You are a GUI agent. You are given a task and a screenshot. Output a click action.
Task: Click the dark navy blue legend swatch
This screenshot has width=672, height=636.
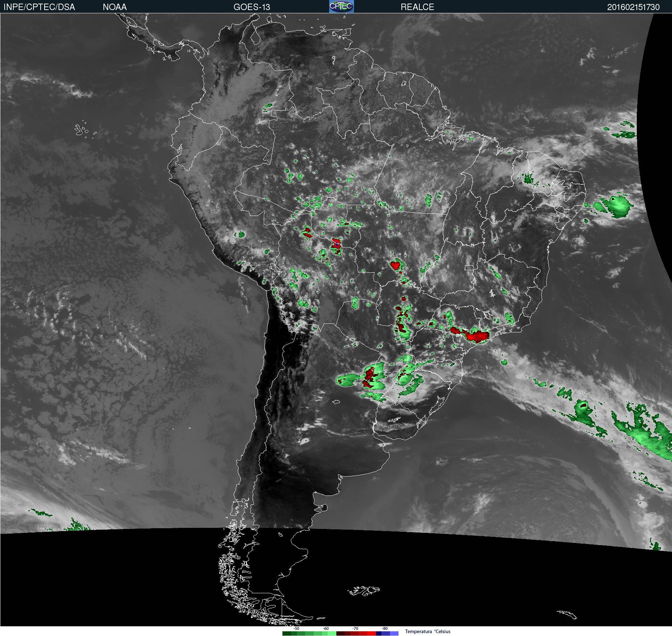point(378,633)
